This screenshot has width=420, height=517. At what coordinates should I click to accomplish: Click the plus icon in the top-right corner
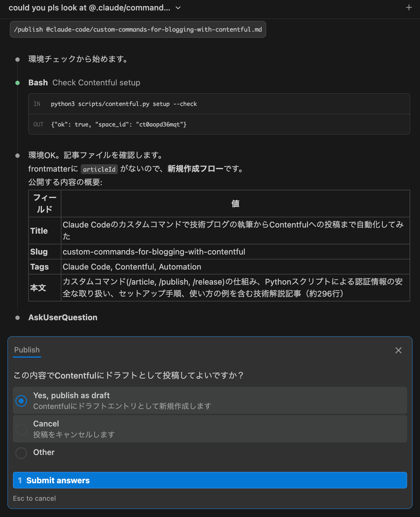point(409,8)
